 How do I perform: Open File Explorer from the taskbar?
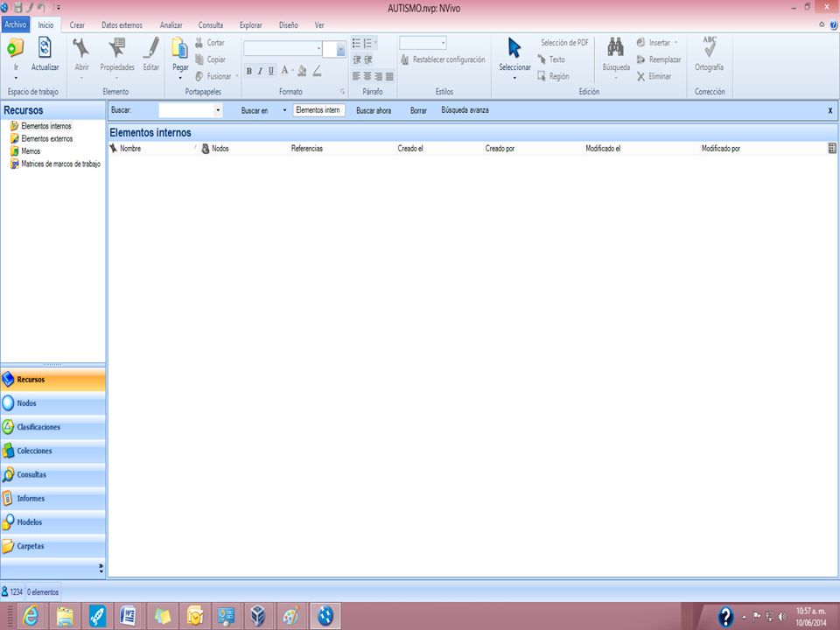[x=65, y=615]
